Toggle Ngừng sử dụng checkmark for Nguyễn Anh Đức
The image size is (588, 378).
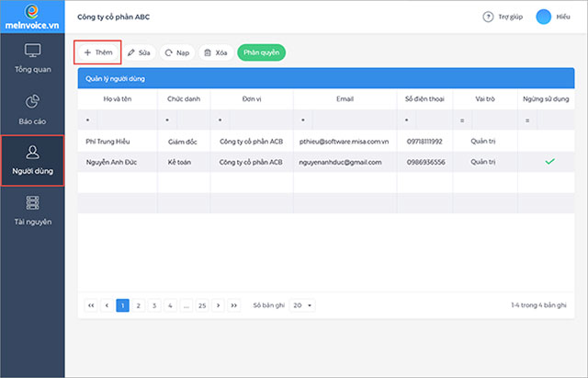click(x=549, y=162)
